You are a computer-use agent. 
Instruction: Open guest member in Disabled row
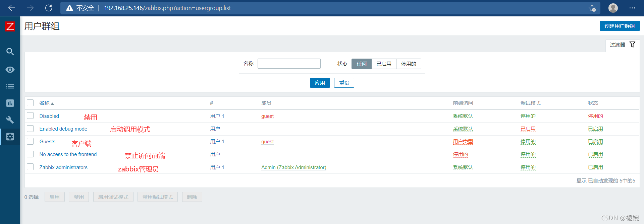click(x=267, y=116)
